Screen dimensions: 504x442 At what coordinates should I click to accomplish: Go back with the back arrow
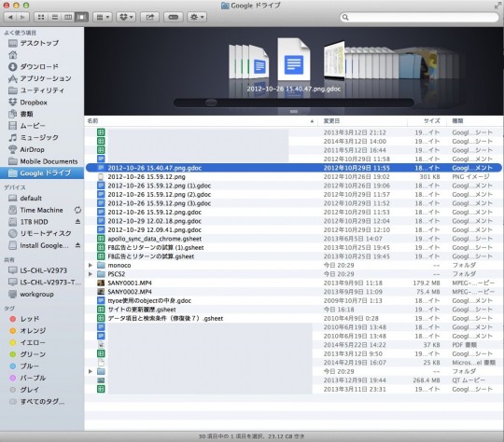click(10, 17)
